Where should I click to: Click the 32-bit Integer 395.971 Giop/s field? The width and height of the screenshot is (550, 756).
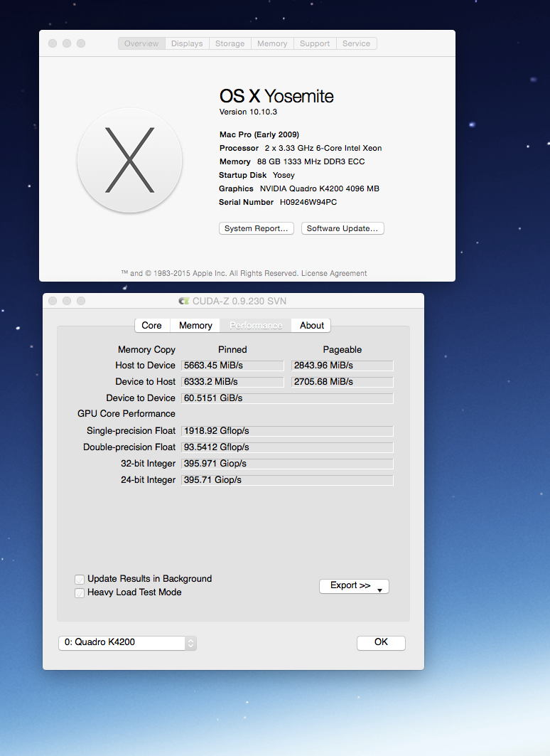click(287, 464)
